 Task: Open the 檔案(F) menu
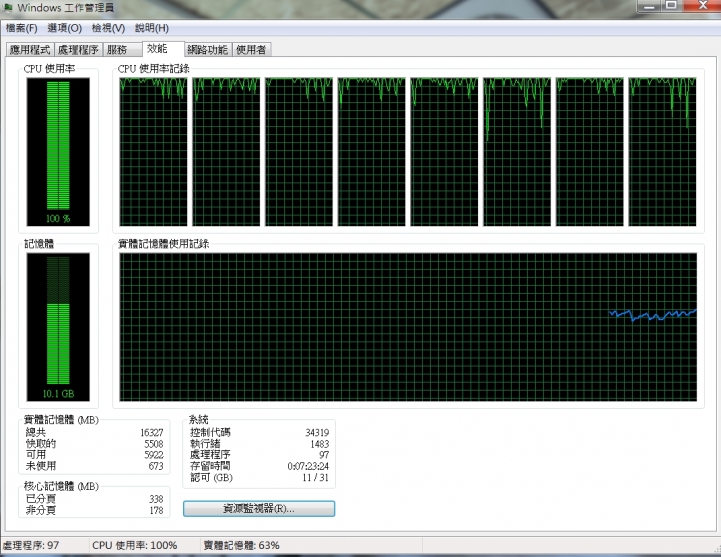point(22,28)
